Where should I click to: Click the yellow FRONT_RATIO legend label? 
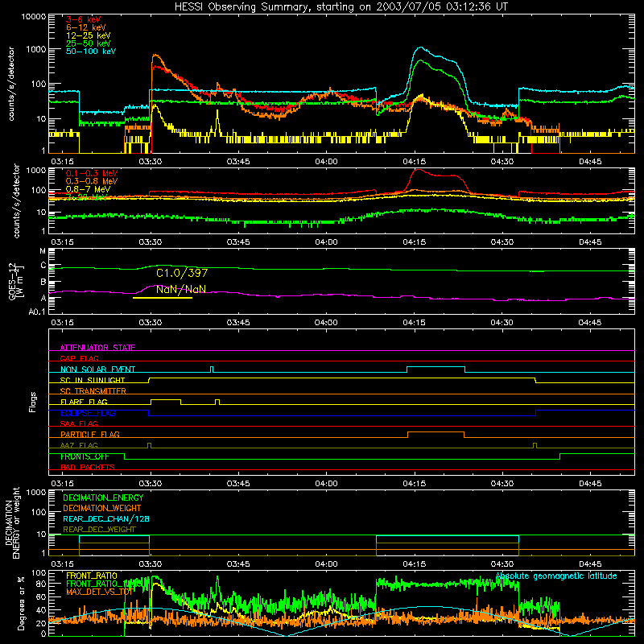tap(92, 576)
